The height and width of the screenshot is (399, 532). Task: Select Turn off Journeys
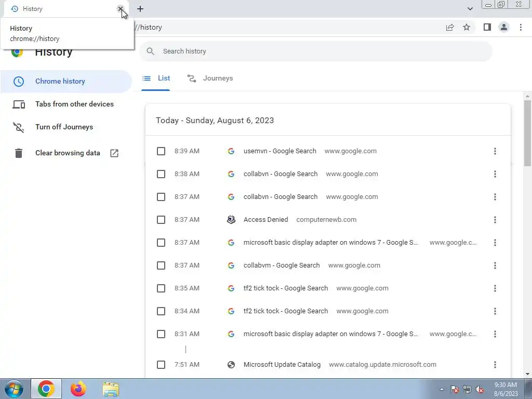point(66,127)
